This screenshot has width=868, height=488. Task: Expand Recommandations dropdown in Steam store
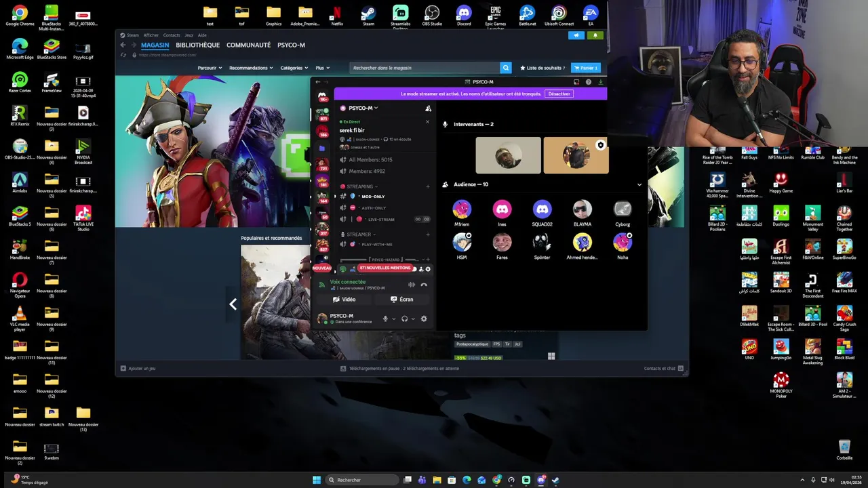(x=251, y=68)
